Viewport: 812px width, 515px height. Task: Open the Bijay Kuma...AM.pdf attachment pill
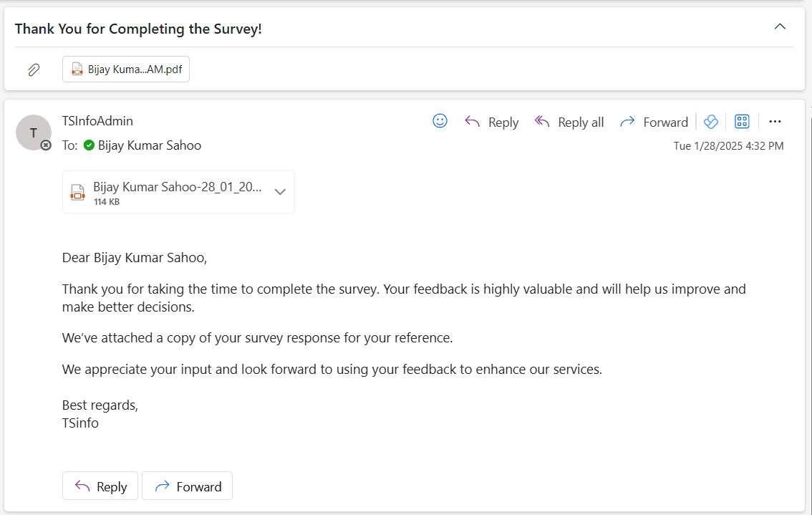(125, 69)
